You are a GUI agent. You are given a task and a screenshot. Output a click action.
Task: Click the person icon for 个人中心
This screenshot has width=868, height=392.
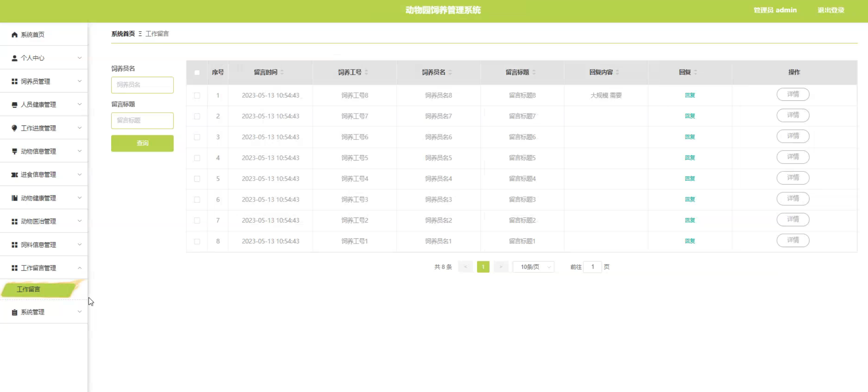(14, 58)
